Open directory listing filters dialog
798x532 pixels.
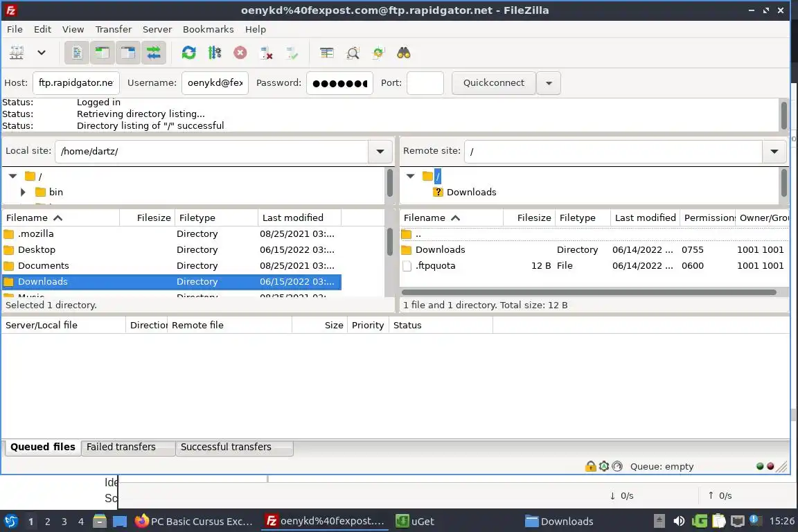point(327,53)
